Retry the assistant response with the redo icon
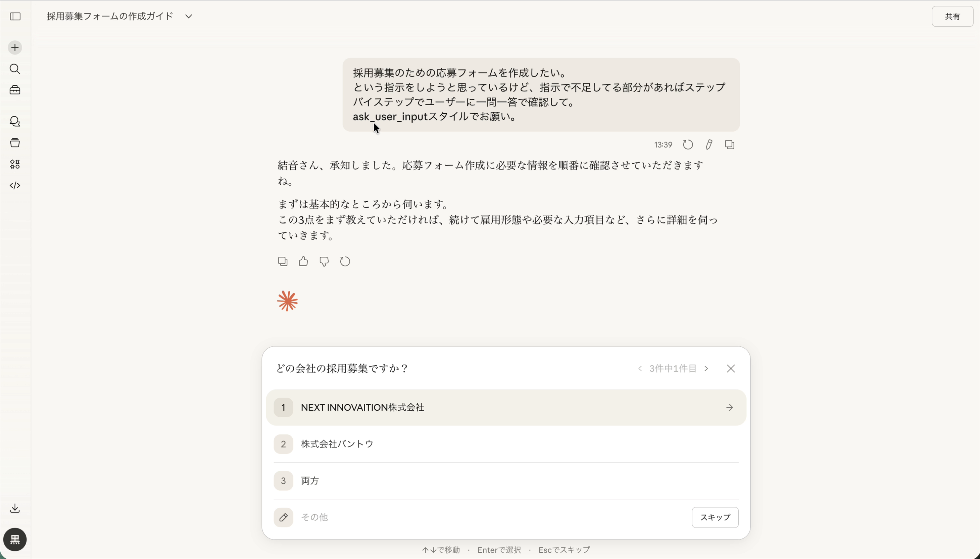The width and height of the screenshot is (980, 559). click(345, 261)
